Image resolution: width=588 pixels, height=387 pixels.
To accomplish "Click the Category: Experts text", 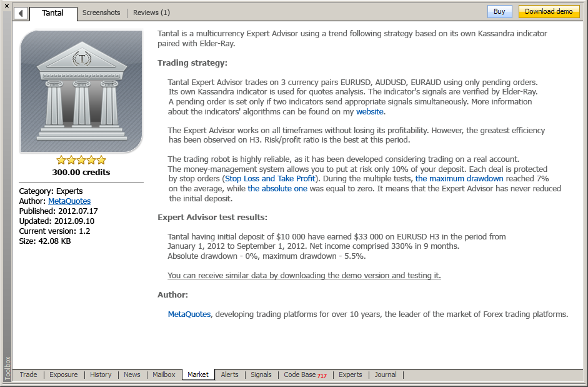I will point(51,191).
